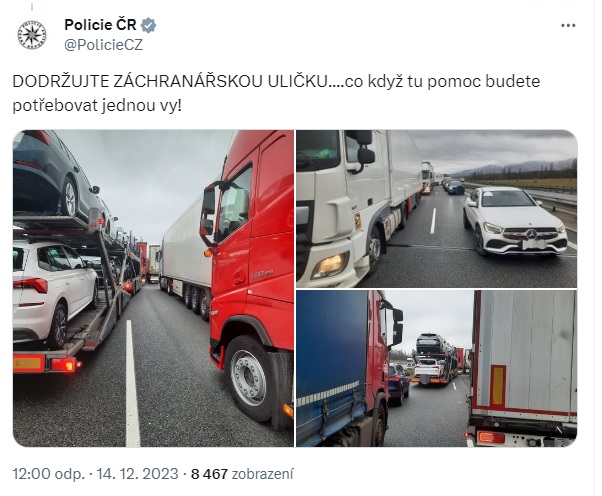
Task: Open the Policie ČR display name
Action: 100,25
